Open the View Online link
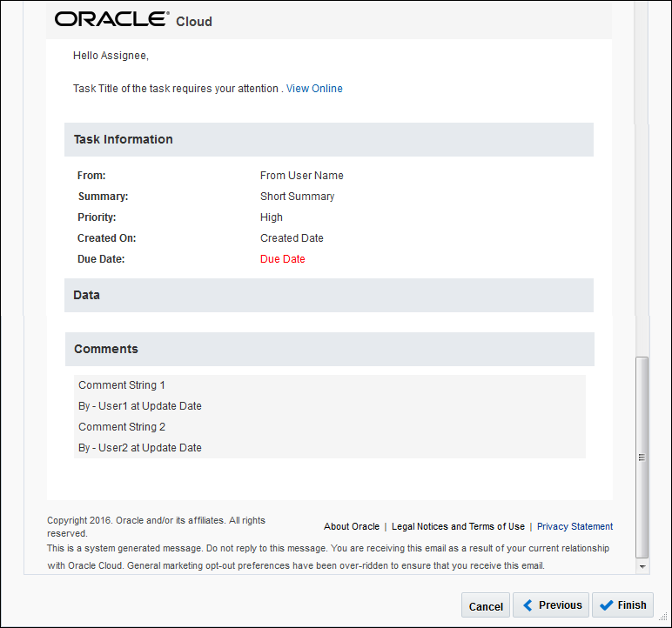 [x=314, y=88]
